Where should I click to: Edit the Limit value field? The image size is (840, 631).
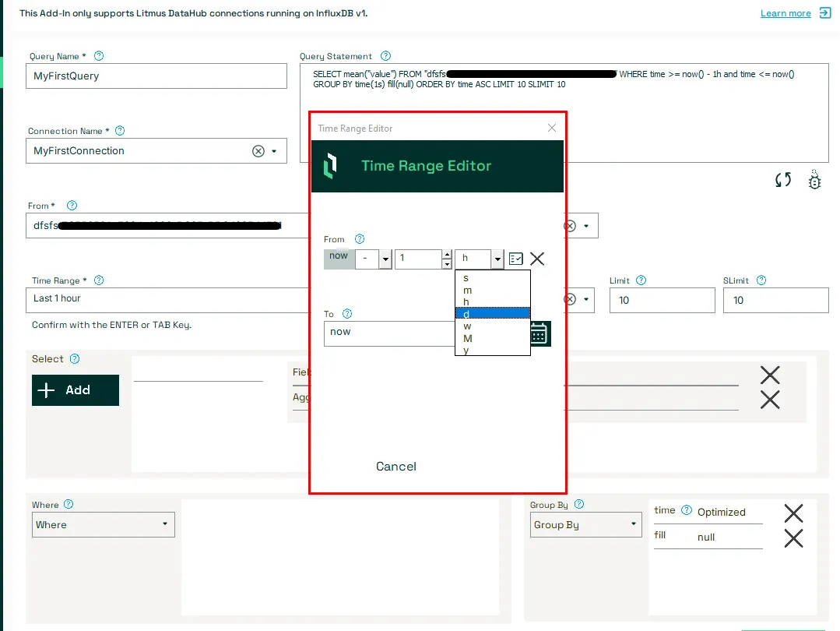(x=663, y=300)
